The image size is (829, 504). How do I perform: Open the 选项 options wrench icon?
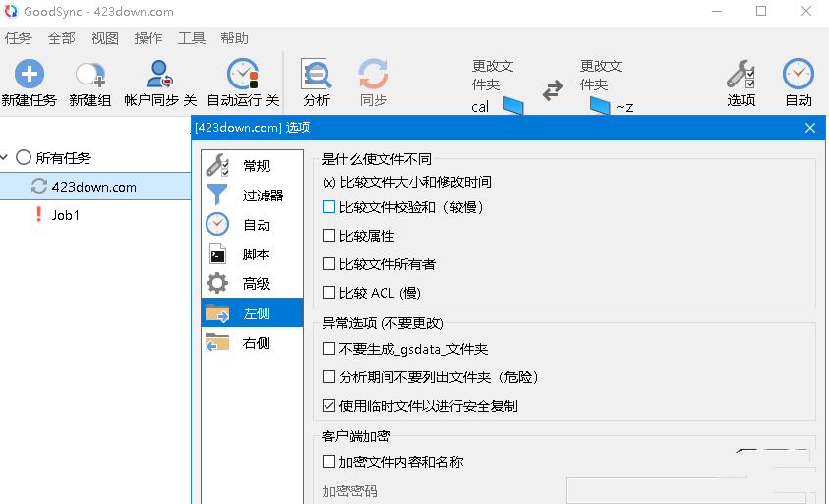coord(740,75)
